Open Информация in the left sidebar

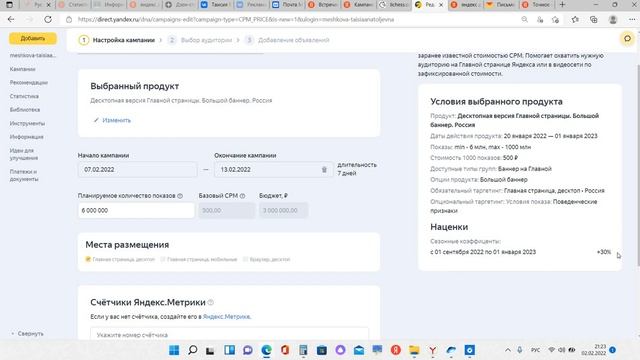click(x=27, y=137)
